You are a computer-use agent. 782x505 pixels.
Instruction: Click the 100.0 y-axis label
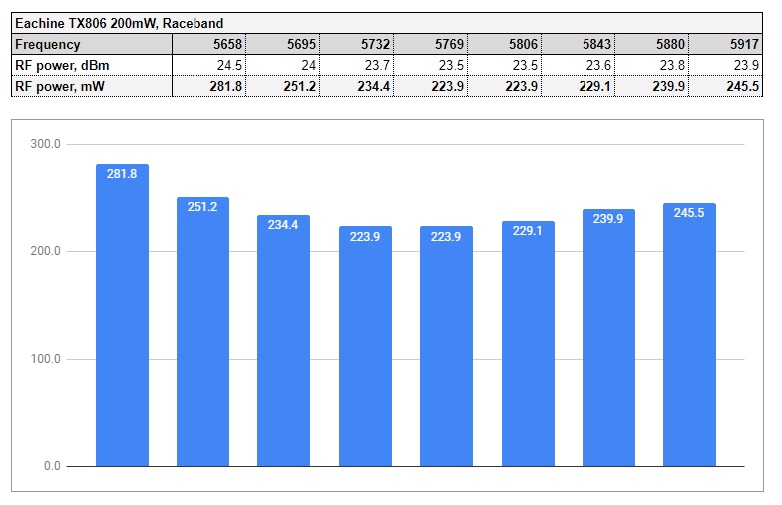[45, 359]
